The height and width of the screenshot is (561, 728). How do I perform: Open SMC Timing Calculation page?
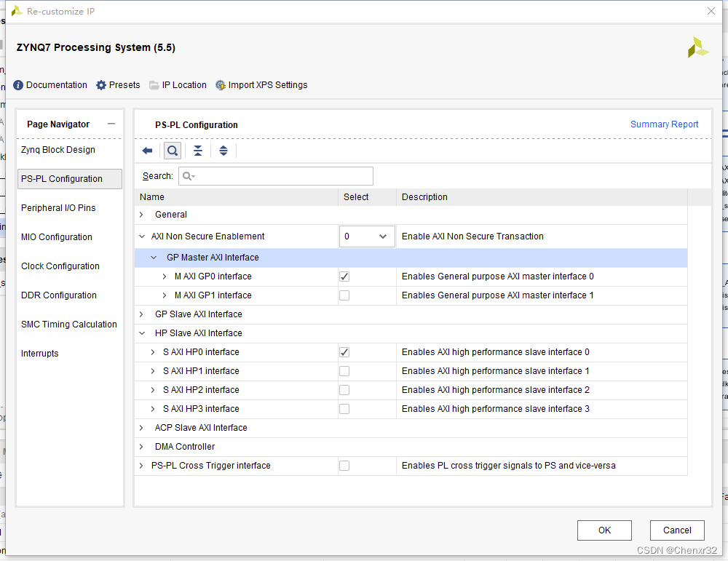coord(68,325)
